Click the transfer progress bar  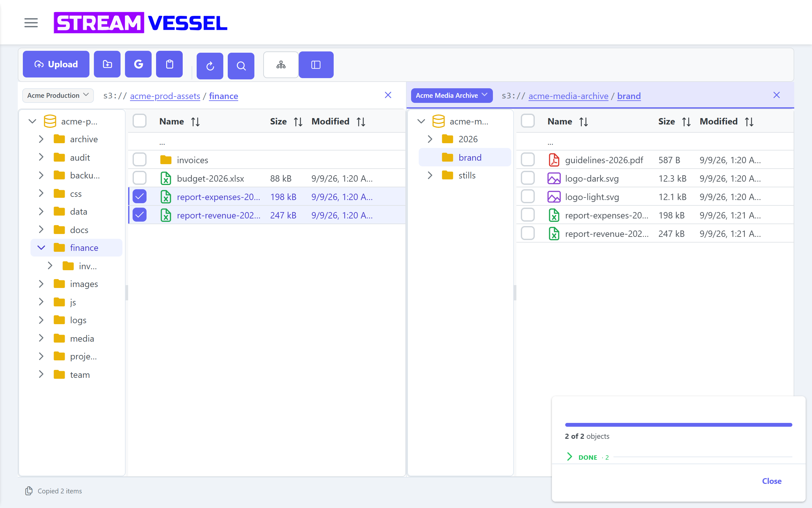[678, 425]
